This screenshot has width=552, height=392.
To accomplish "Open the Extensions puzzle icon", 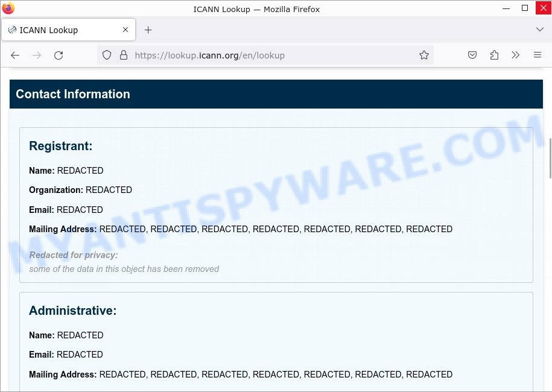I will click(494, 55).
